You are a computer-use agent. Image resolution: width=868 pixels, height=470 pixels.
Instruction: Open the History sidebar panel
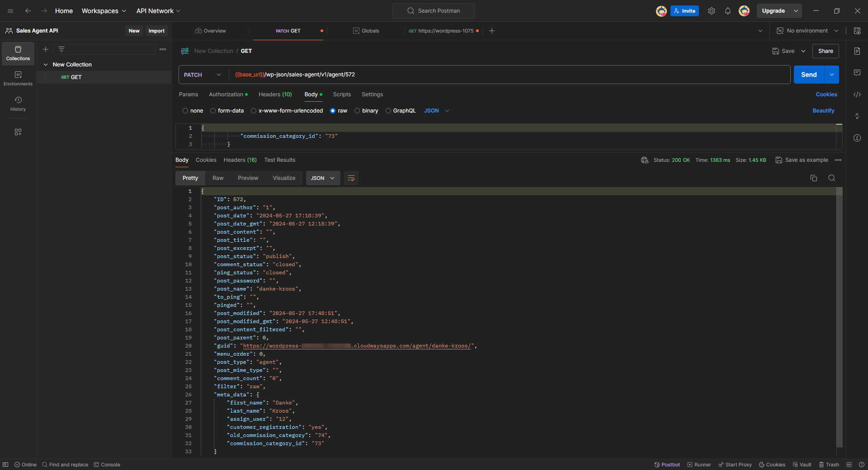18,104
